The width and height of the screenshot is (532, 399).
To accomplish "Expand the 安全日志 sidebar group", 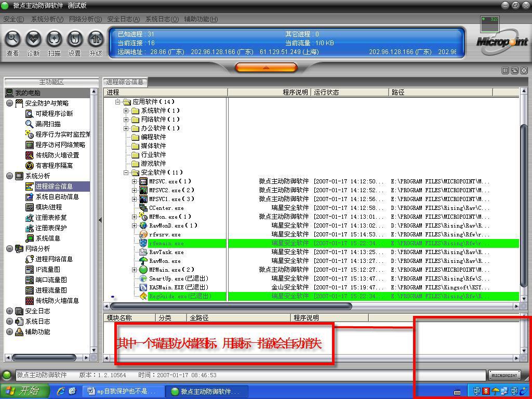I will [9, 311].
